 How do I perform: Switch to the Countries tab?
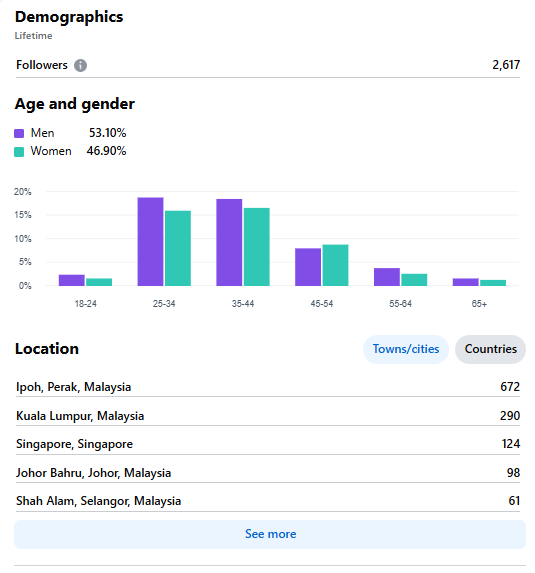490,349
